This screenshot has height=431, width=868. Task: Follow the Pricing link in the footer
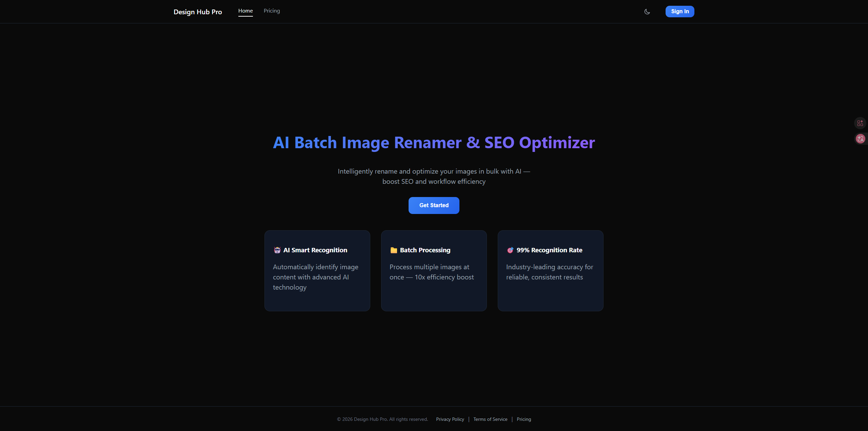coord(524,419)
